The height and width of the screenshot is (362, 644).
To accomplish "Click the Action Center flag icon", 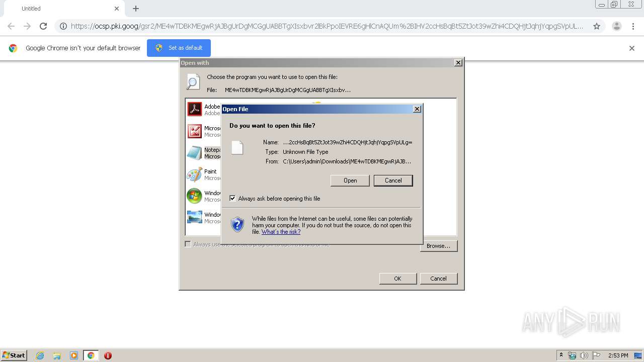I will coord(596,355).
